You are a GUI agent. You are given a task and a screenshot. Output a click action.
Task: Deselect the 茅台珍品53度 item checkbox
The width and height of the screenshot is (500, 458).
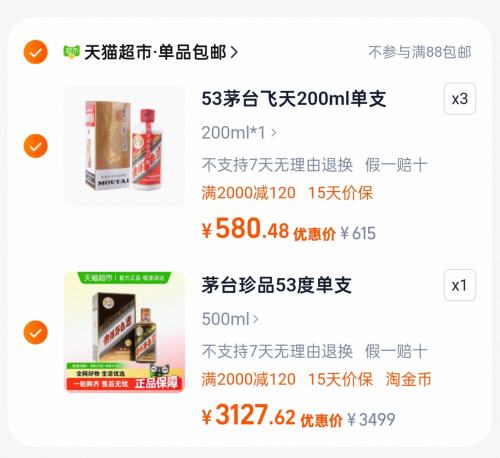coord(36,332)
